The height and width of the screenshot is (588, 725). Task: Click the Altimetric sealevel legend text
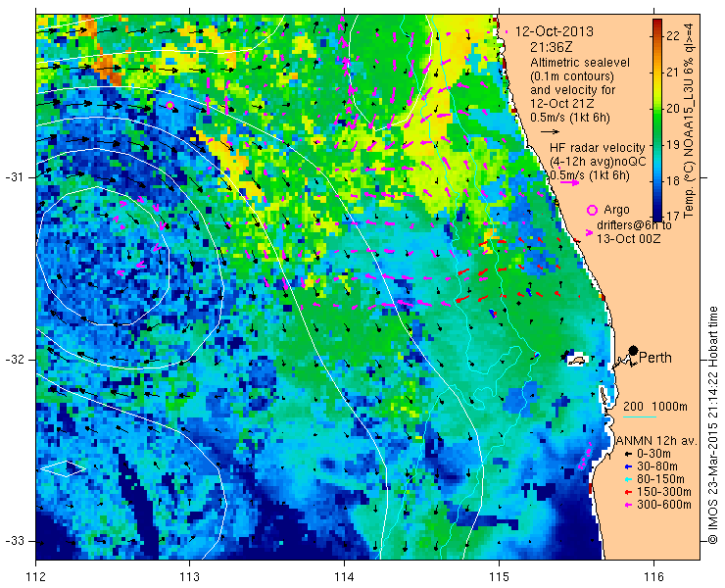click(580, 63)
